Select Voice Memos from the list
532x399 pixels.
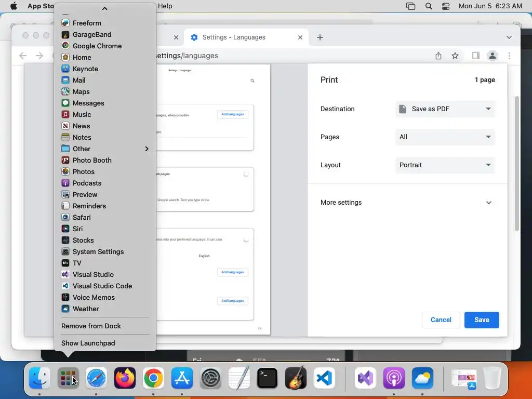105,297
